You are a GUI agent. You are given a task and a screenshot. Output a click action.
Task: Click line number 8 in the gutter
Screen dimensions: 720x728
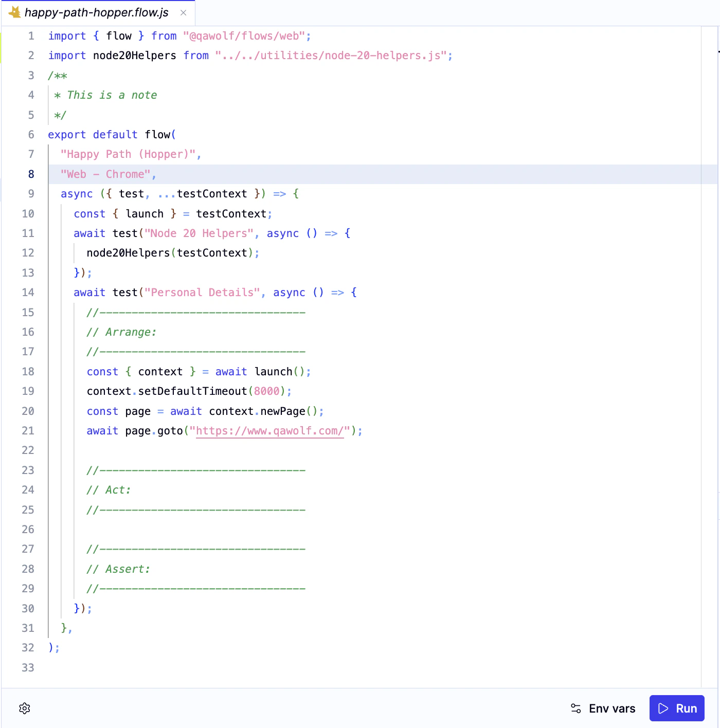click(30, 174)
